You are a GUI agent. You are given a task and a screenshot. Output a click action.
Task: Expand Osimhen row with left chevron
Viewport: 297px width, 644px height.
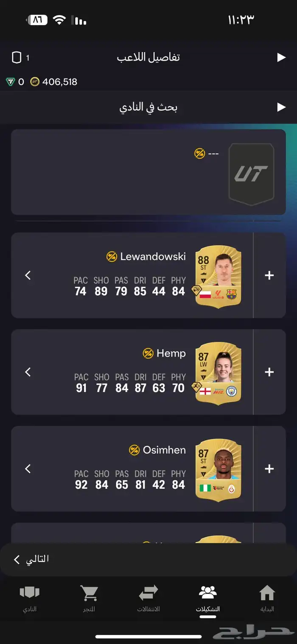[28, 469]
